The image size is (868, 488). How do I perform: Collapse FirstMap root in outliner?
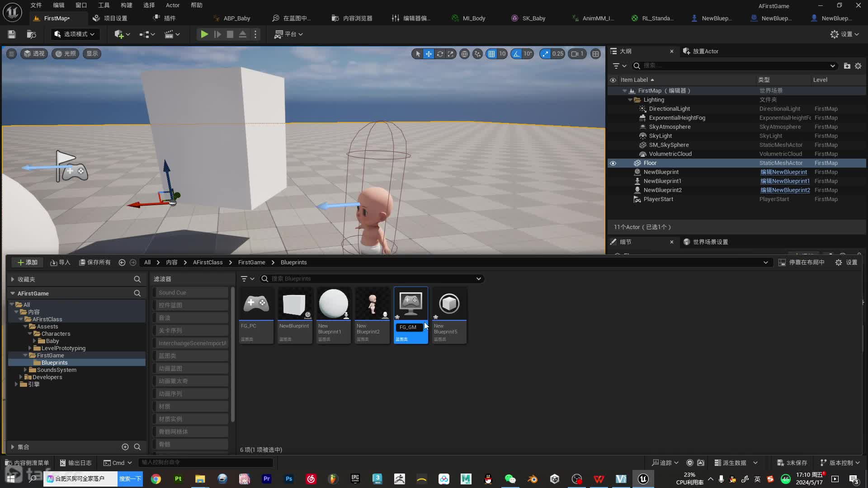pos(625,91)
